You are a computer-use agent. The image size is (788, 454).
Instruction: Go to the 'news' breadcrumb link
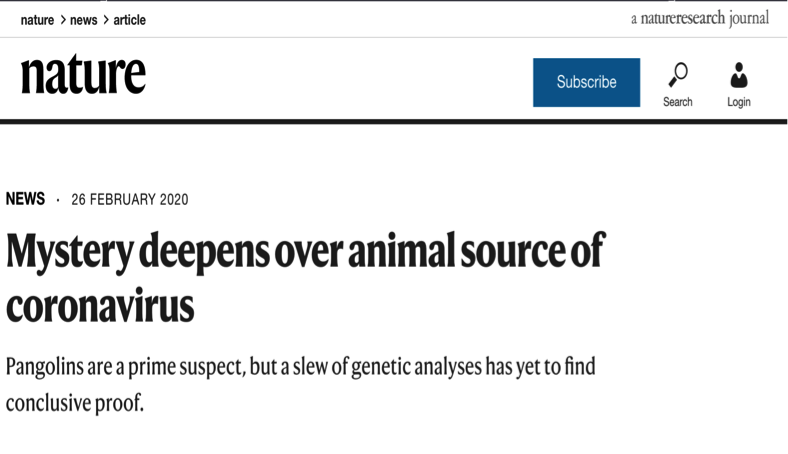pyautogui.click(x=84, y=20)
